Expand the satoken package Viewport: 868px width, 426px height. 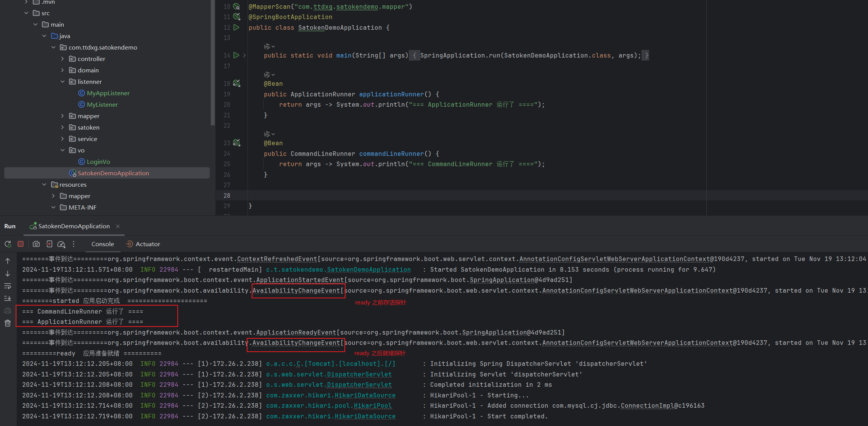63,127
